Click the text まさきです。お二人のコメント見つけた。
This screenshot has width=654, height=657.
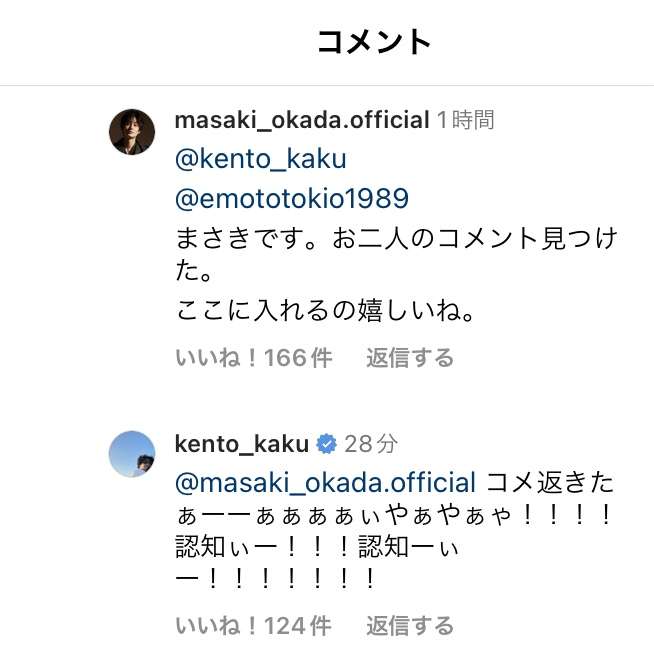[x=395, y=240]
